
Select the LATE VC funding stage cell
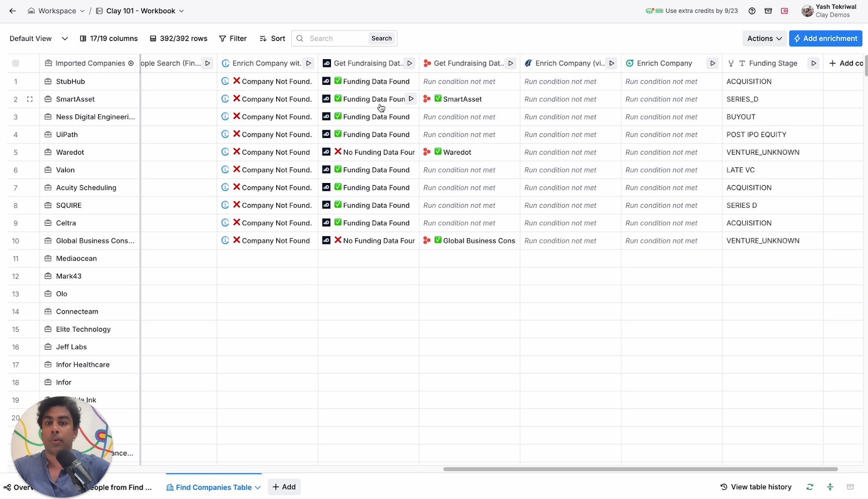point(773,170)
